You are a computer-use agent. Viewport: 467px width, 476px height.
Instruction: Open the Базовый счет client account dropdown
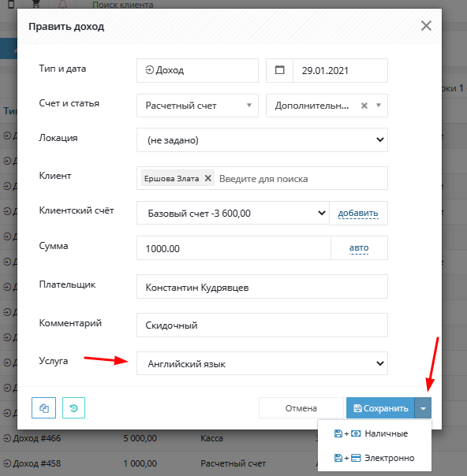click(233, 213)
